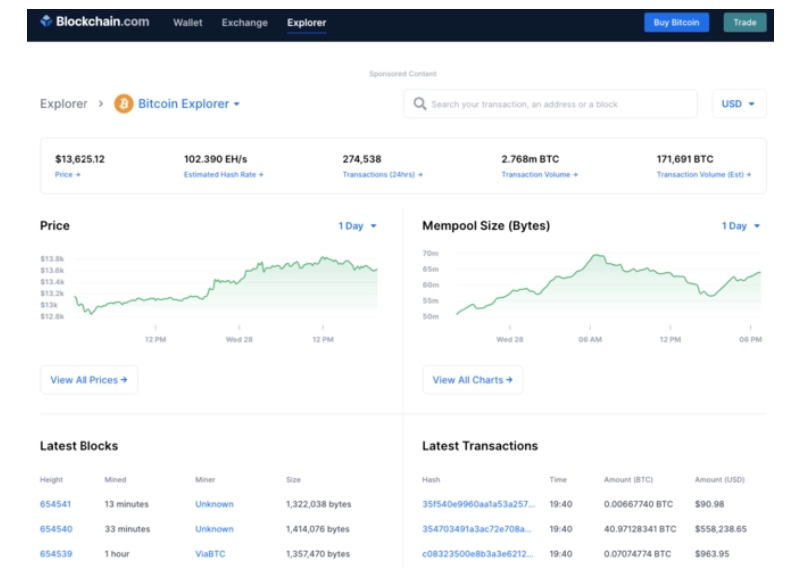Open the Transaction Volume (Est) link
809x582 pixels.
[703, 174]
